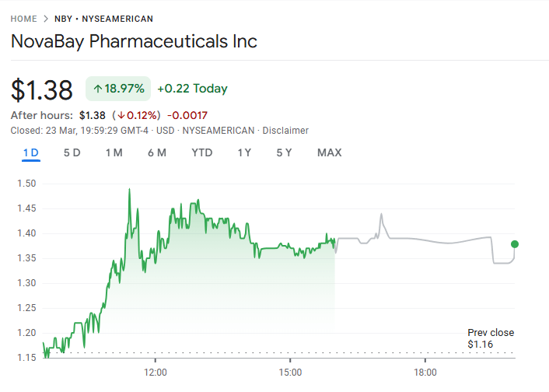
Task: Open the NBY • NYSEAMERICAN breadcrumb
Action: pyautogui.click(x=103, y=18)
